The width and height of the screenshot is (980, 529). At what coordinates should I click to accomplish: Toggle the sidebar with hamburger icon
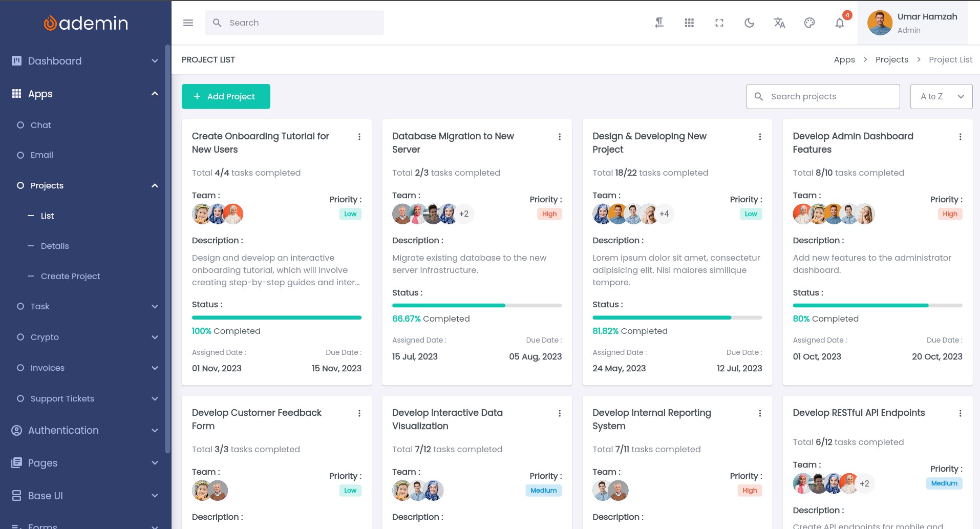[188, 23]
